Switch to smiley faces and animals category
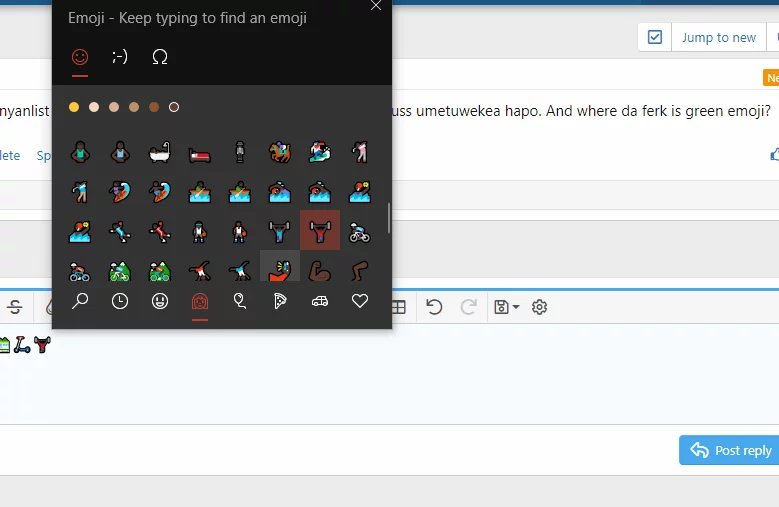Viewport: 779px width, 507px height. pyautogui.click(x=160, y=301)
